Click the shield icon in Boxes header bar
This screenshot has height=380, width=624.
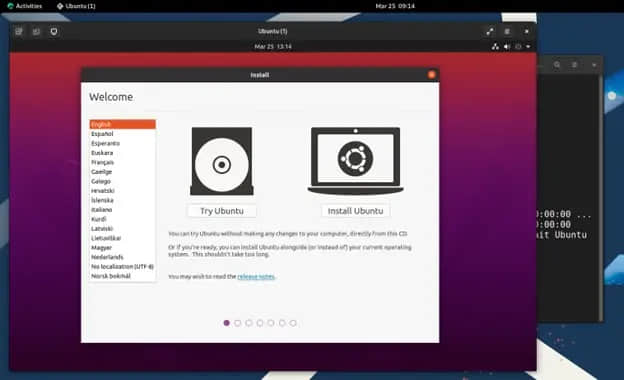coord(54,31)
